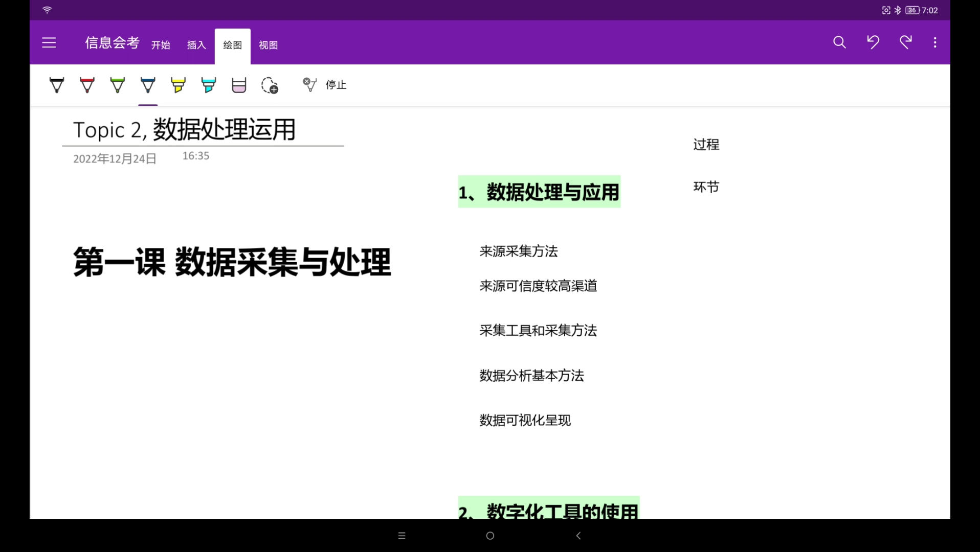980x552 pixels.
Task: Tap the Android home button
Action: (490, 536)
